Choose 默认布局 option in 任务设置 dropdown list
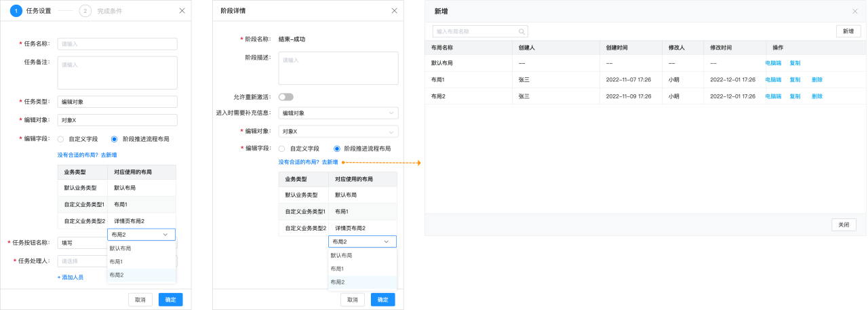The image size is (868, 310). (x=141, y=248)
